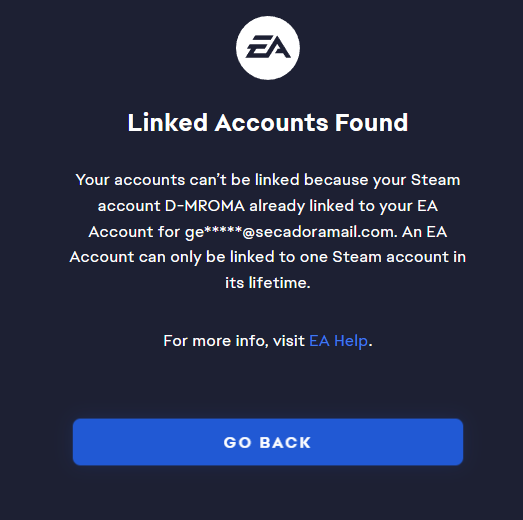Click 'Account can only be linked' line
The width and height of the screenshot is (523, 520).
[x=172, y=257]
